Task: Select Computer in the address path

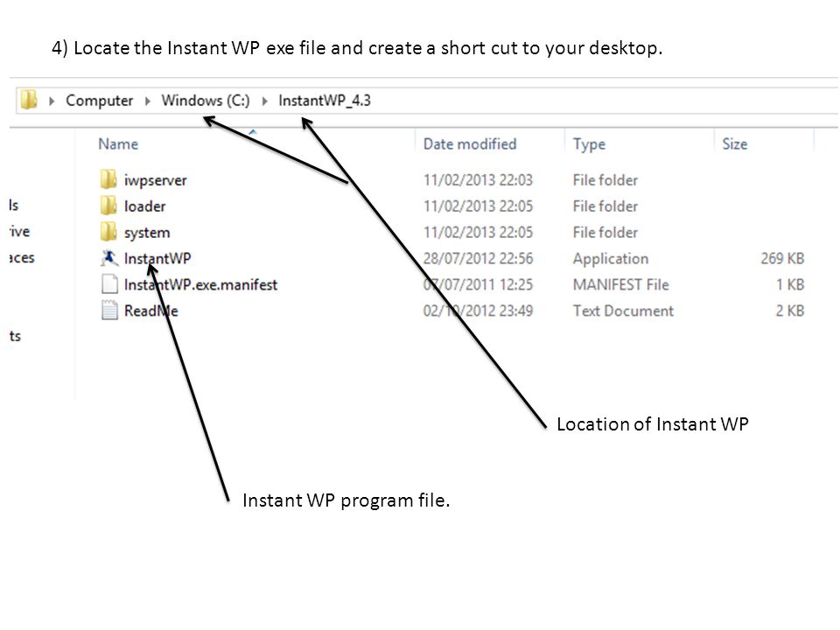Action: tap(99, 101)
